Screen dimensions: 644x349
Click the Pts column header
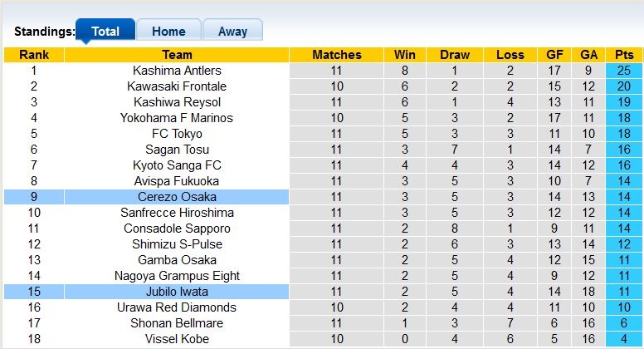click(624, 55)
